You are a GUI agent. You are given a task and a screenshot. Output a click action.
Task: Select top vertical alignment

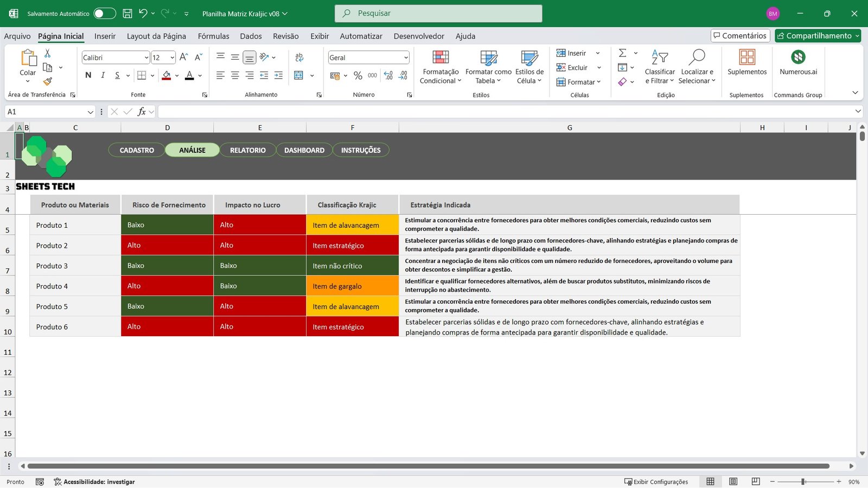click(220, 57)
